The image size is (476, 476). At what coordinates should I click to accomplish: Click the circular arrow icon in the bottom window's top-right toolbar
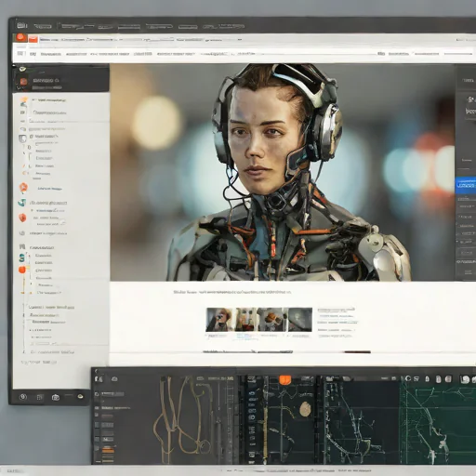pos(408,378)
